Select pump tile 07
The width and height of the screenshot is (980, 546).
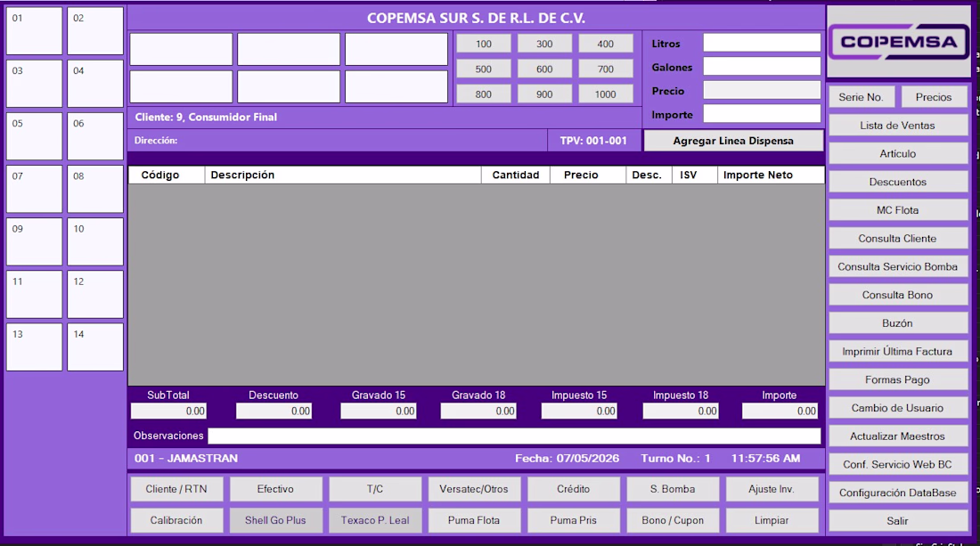pyautogui.click(x=35, y=190)
